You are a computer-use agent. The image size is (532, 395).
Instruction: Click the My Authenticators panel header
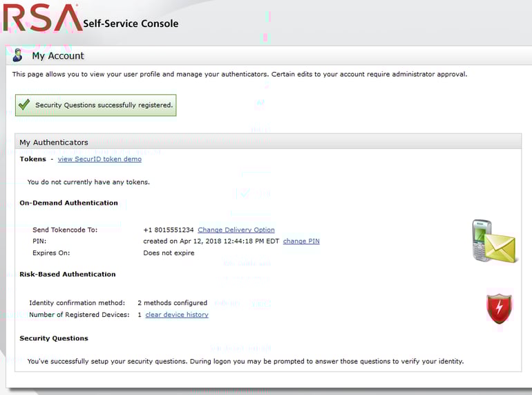point(54,143)
